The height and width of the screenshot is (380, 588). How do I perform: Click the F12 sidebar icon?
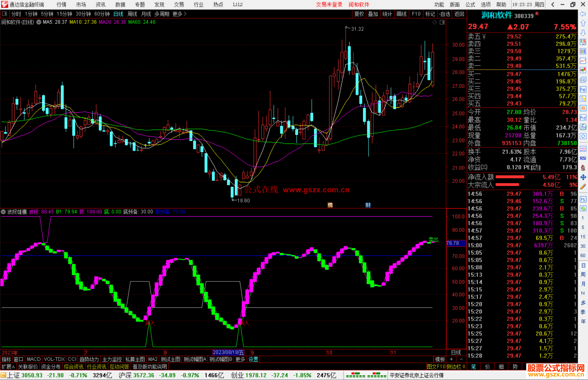[x=583, y=118]
